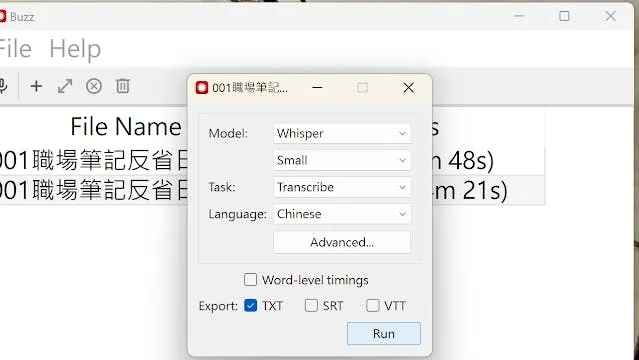
Task: Click the Buzz logo in main window title bar
Action: [2, 17]
